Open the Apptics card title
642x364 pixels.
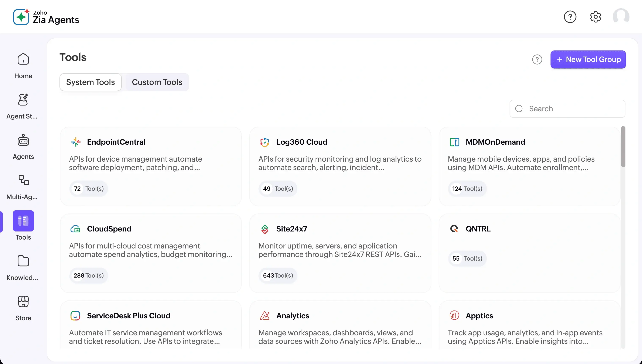(x=479, y=316)
